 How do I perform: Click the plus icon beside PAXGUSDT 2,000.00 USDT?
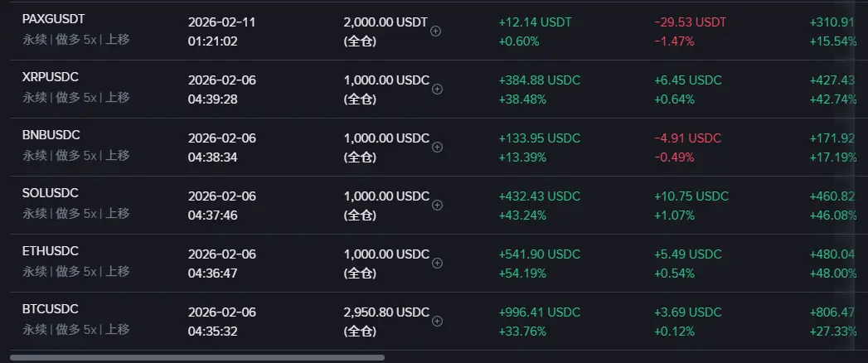tap(436, 31)
